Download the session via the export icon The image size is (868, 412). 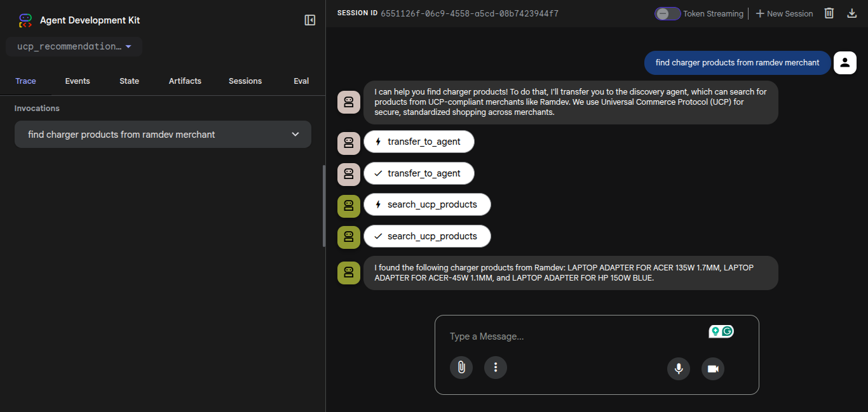point(852,13)
